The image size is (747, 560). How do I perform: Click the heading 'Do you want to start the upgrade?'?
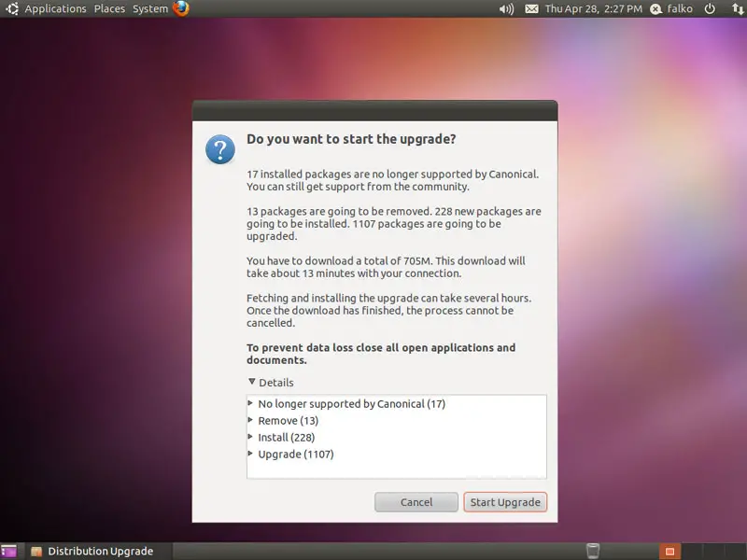pos(351,139)
